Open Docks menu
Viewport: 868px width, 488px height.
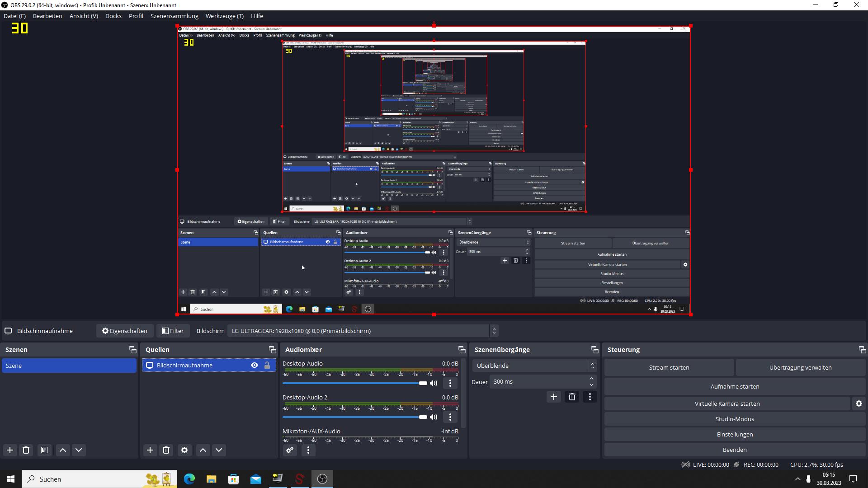tap(113, 16)
